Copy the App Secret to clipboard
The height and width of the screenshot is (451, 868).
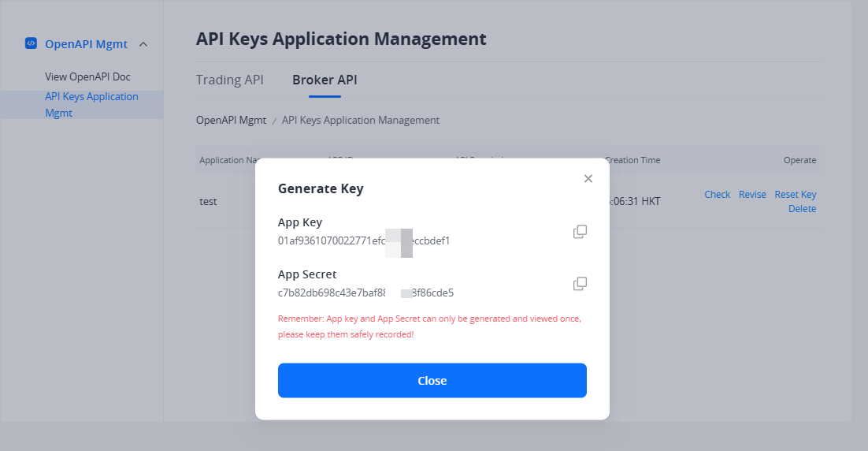pos(580,284)
